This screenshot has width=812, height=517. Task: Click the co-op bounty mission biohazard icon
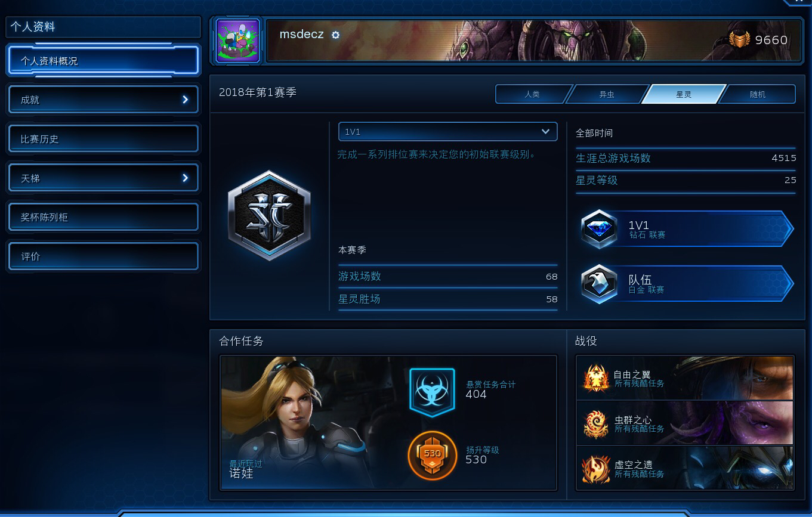[432, 392]
